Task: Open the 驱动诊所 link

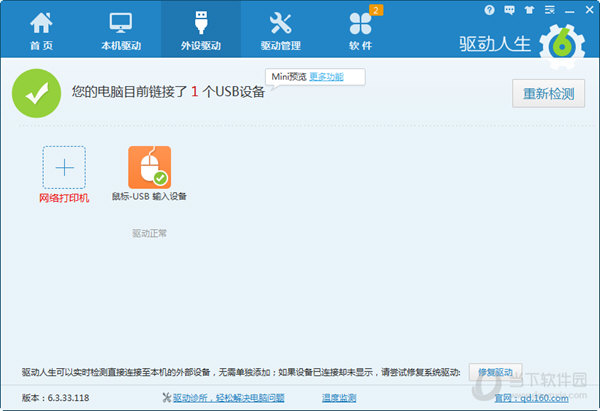Action: pyautogui.click(x=228, y=398)
